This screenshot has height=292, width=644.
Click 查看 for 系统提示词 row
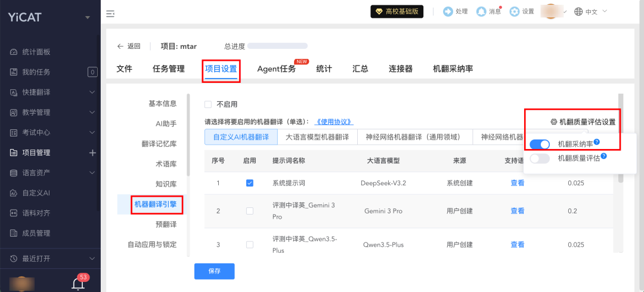(518, 183)
